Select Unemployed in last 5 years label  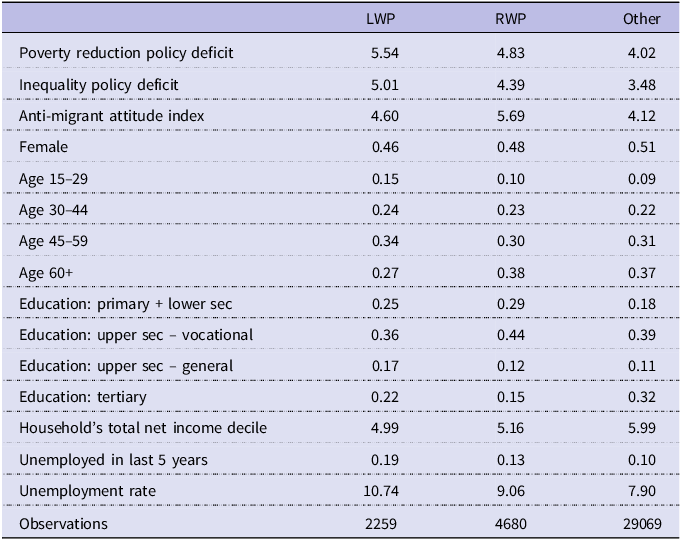point(113,460)
